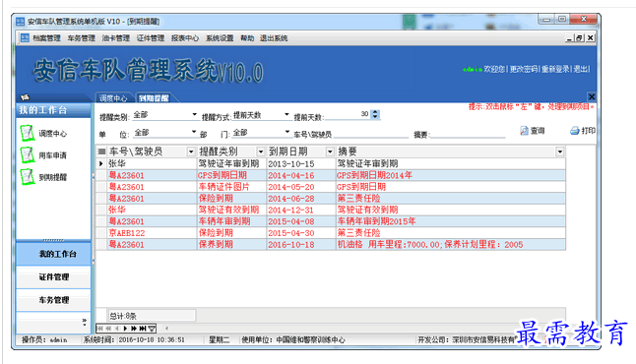Go to previous record in grid navigator
636x364 pixels.
pyautogui.click(x=117, y=329)
